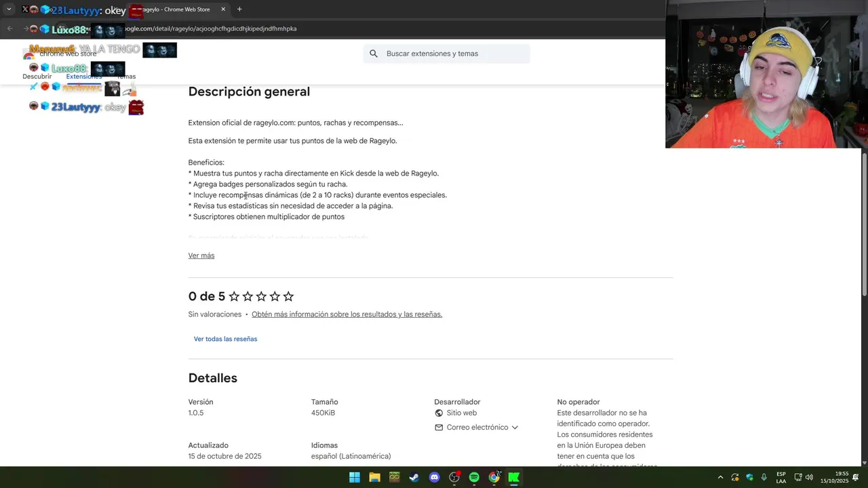Open the developer's 'Sitio web' link
Viewport: 868px width, 488px height.
pyautogui.click(x=461, y=413)
